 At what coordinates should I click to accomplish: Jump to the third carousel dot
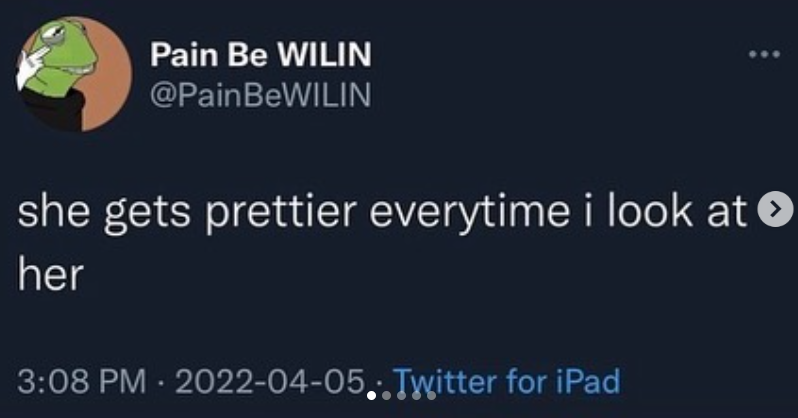point(402,395)
